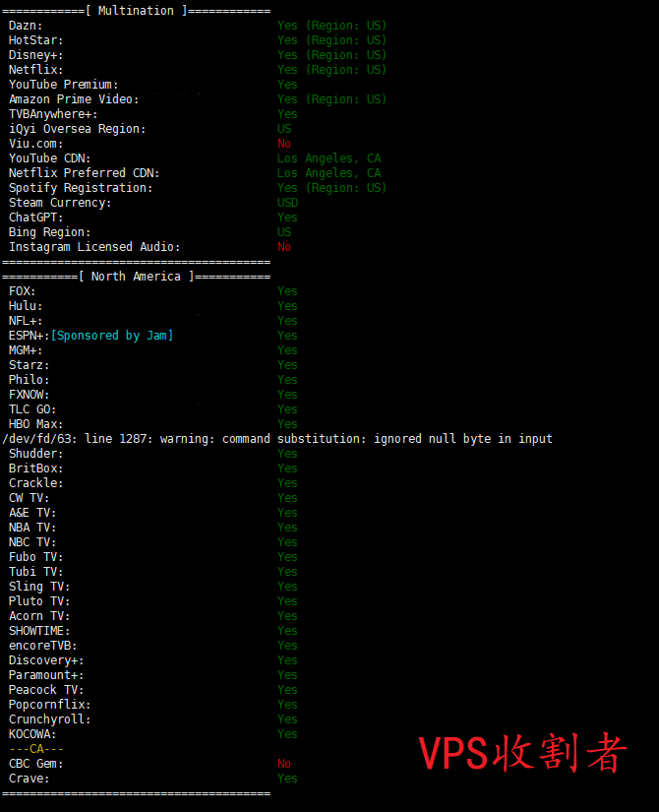The height and width of the screenshot is (812, 659).
Task: Click the HBO Max label
Action: tap(36, 424)
